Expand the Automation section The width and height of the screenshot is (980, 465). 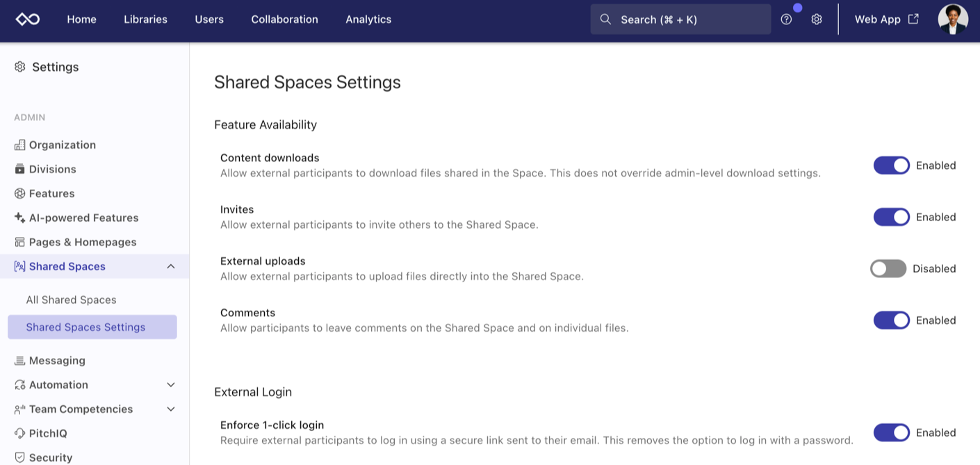[x=171, y=384]
